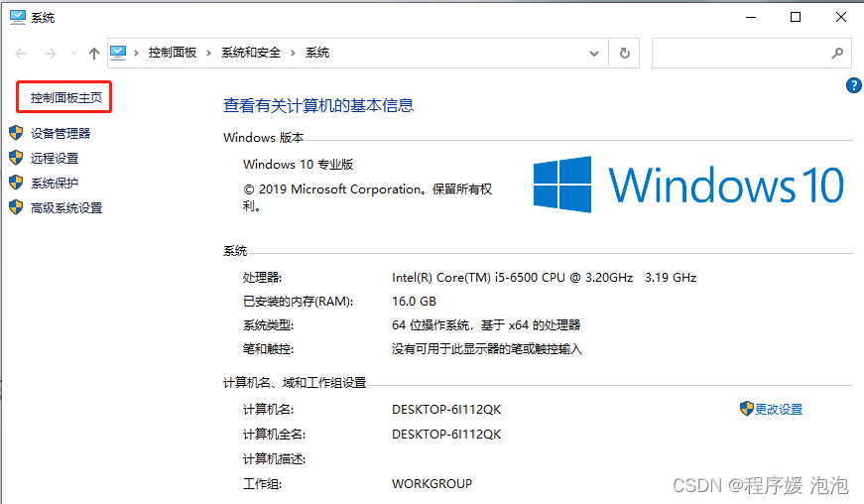Click the Forward navigation arrow
Image resolution: width=864 pixels, height=504 pixels.
51,54
